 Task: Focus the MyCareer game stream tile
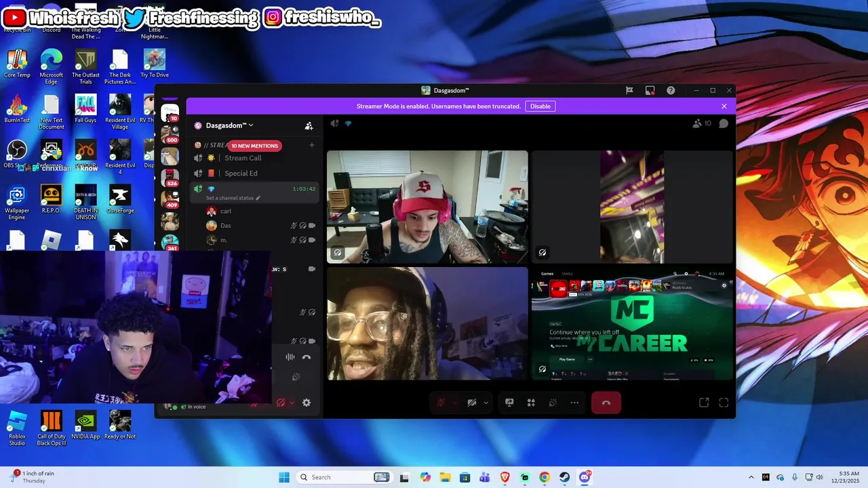coord(632,323)
